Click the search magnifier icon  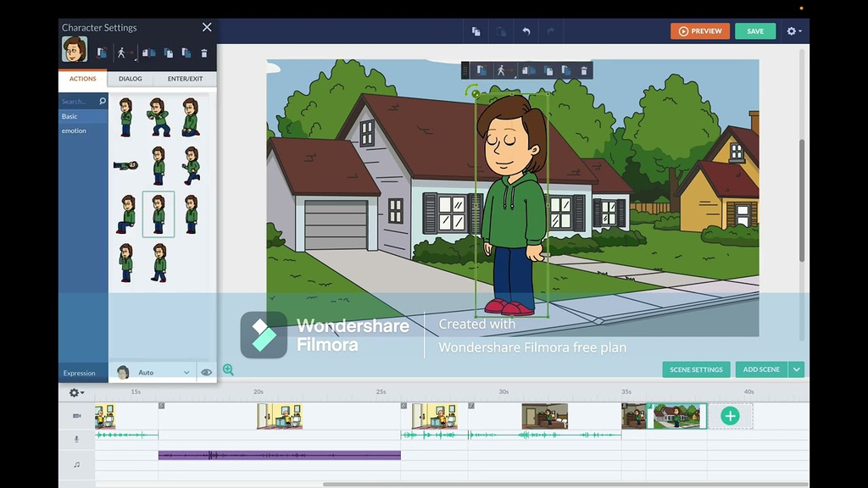[103, 102]
